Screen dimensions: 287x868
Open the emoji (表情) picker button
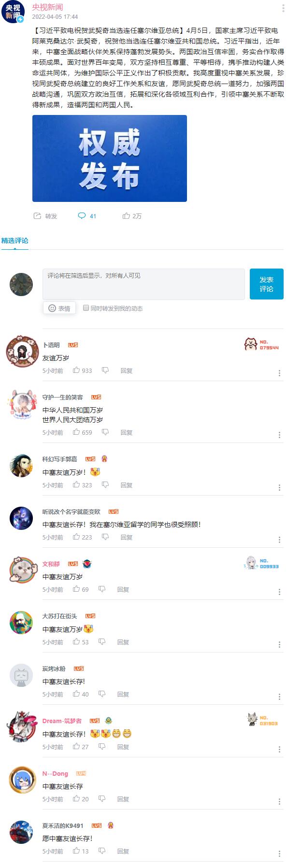tap(59, 308)
